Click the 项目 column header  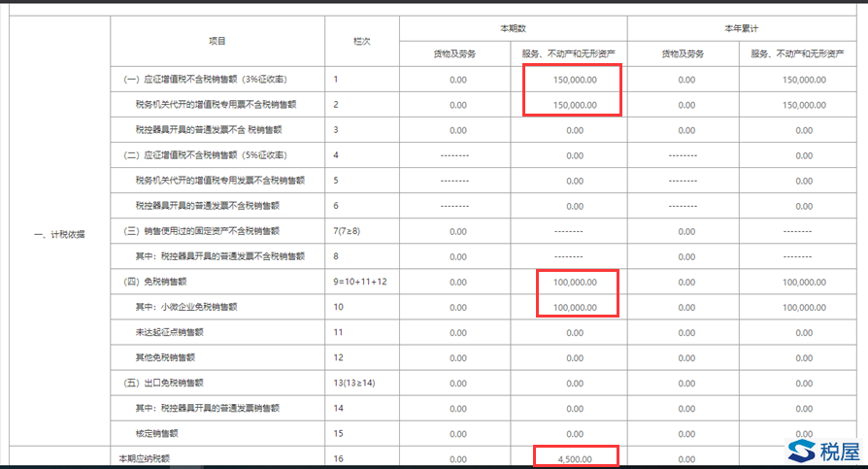coord(217,41)
